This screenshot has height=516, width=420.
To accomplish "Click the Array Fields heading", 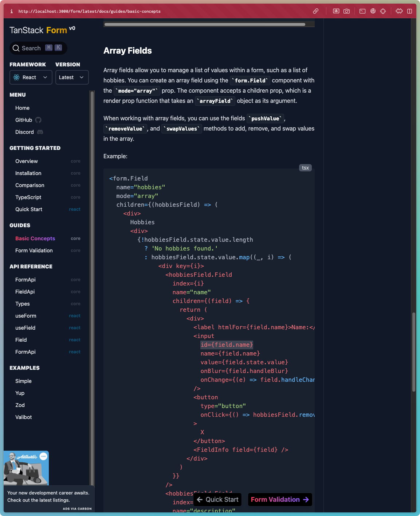I will pyautogui.click(x=127, y=51).
